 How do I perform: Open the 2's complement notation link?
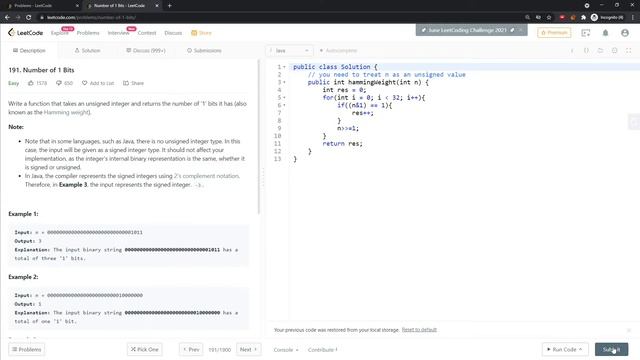[x=207, y=176]
